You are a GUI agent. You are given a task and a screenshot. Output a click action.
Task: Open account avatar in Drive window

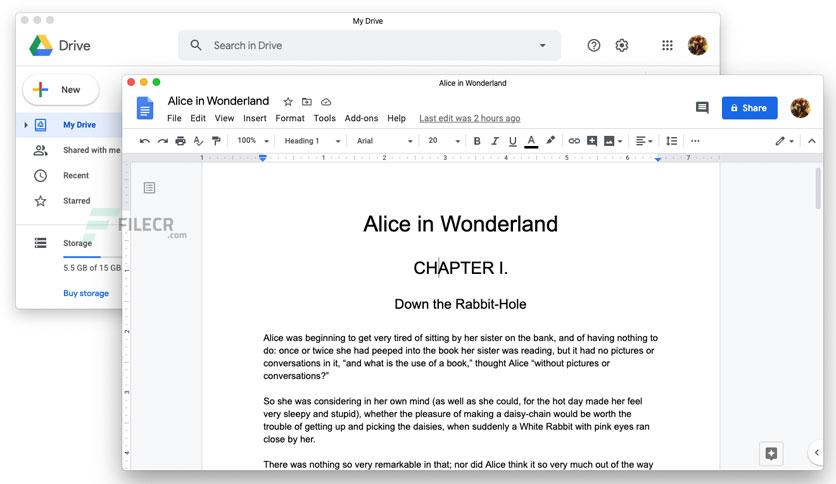697,45
